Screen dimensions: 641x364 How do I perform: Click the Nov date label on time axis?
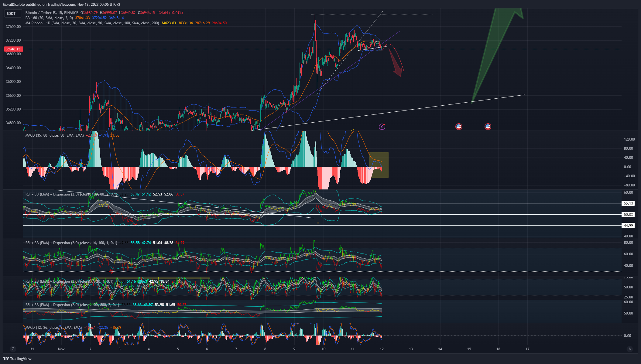click(61, 349)
